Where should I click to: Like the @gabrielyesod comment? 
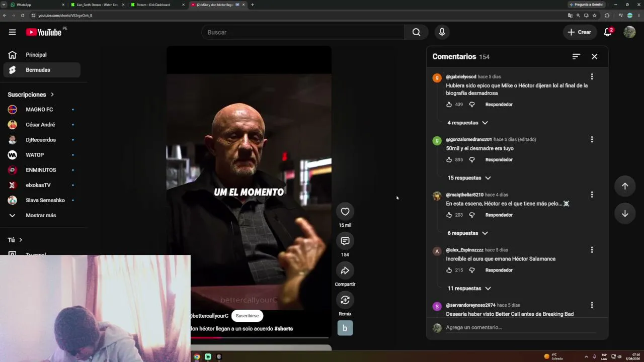[449, 105]
